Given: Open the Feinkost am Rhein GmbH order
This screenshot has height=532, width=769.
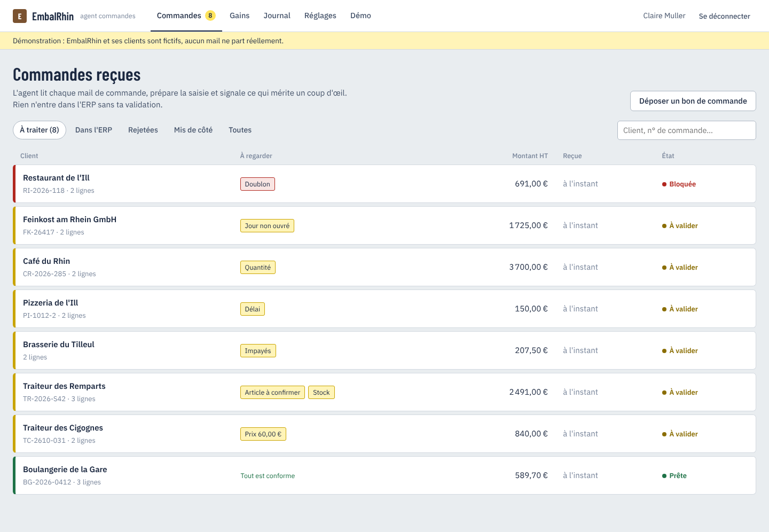Looking at the screenshot, I should pyautogui.click(x=384, y=225).
